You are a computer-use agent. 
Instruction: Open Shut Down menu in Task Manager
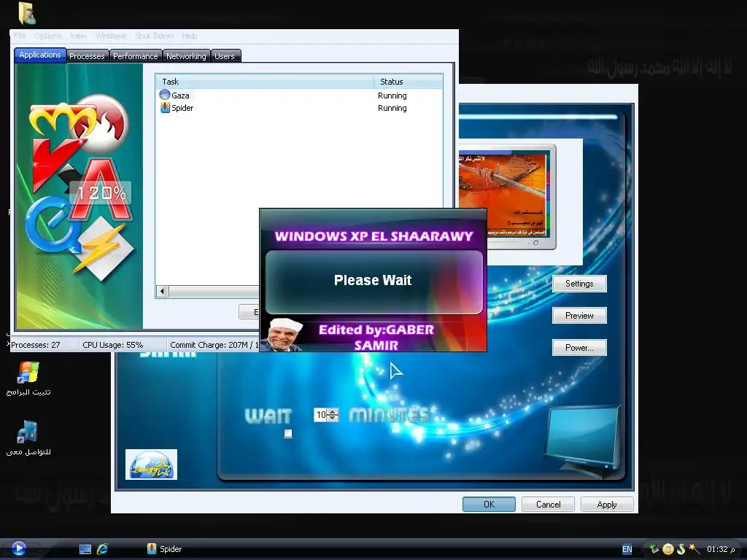(154, 36)
